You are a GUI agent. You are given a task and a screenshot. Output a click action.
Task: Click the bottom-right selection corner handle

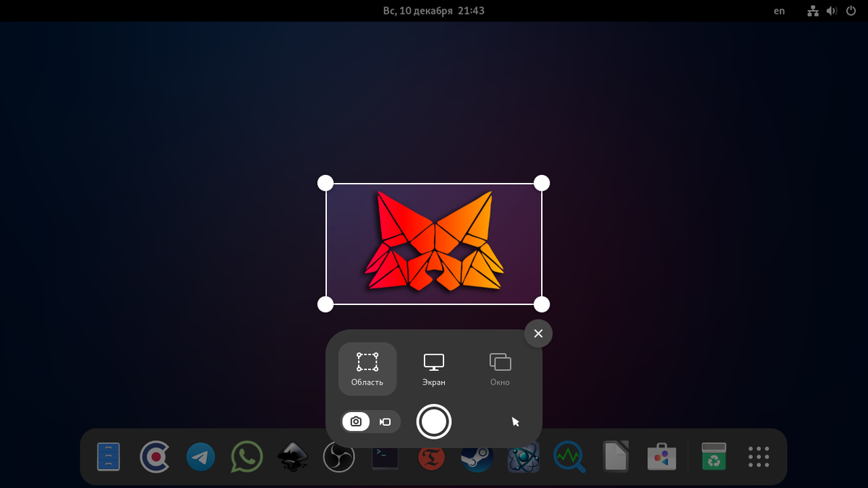pos(542,304)
